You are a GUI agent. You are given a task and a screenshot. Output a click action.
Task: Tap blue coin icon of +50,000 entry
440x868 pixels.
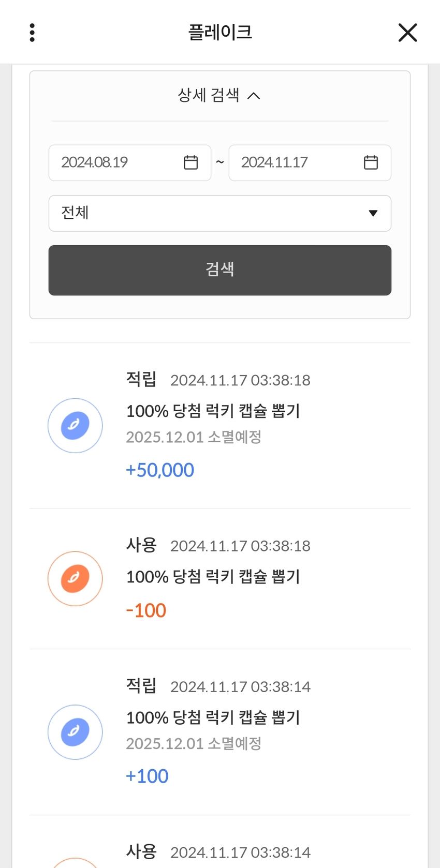tap(75, 426)
